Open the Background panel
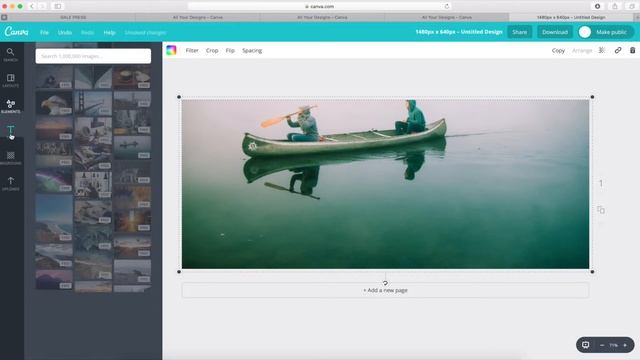This screenshot has height=360, width=640. (x=11, y=158)
